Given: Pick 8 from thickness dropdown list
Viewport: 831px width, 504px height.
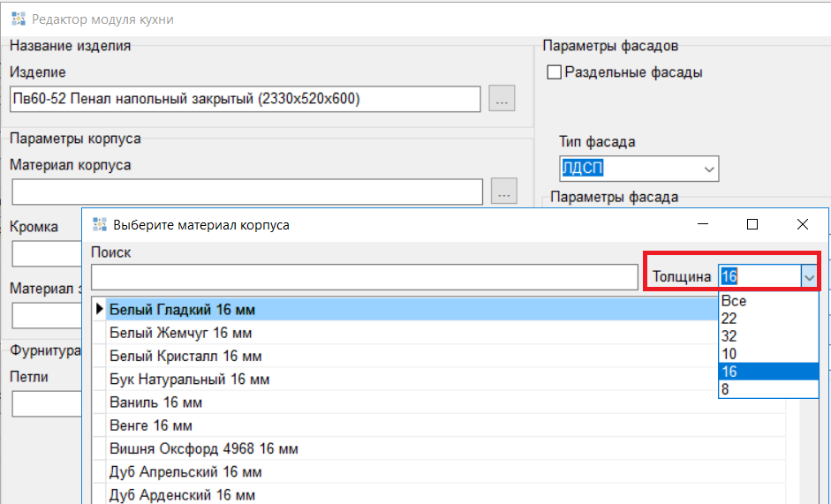Looking at the screenshot, I should tap(726, 389).
